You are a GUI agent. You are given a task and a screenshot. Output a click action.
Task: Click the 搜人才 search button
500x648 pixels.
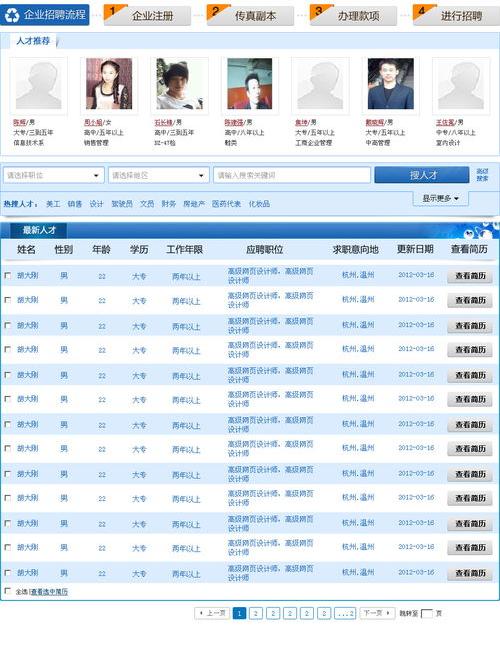421,175
